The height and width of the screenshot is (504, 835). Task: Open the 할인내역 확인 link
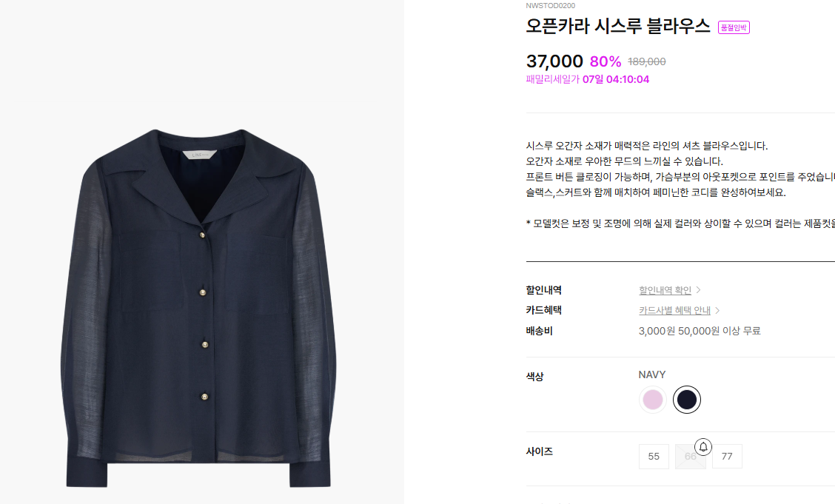[665, 290]
